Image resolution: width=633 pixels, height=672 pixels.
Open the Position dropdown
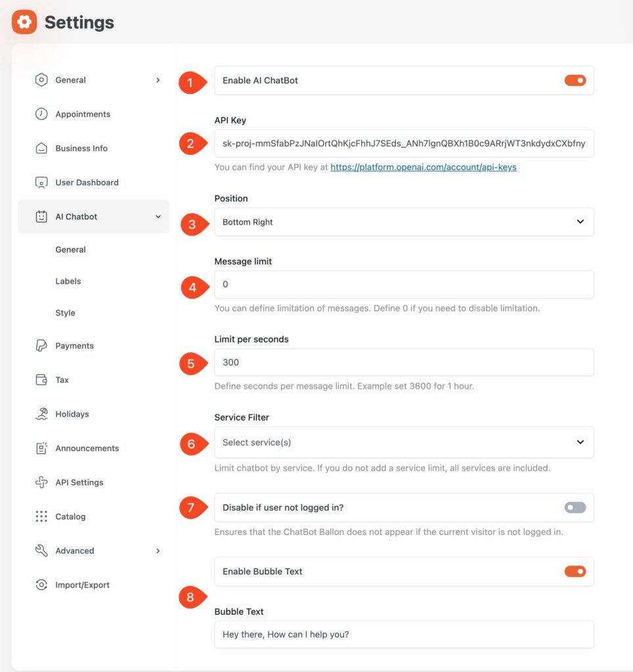404,222
